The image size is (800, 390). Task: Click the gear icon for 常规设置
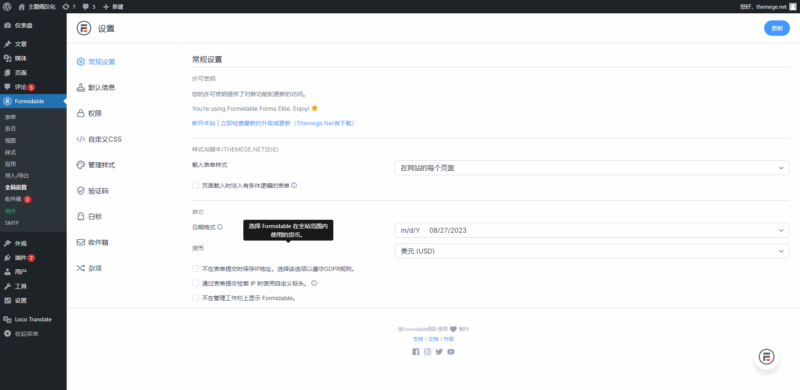pos(81,62)
